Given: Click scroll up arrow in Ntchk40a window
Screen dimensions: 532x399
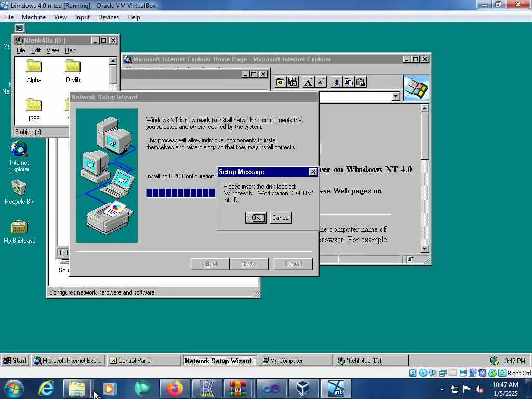Looking at the screenshot, I should pos(113,61).
